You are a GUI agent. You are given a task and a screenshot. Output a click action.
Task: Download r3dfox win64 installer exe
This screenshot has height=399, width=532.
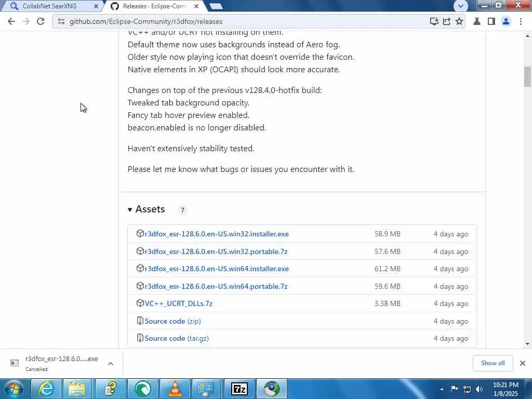[x=217, y=269]
